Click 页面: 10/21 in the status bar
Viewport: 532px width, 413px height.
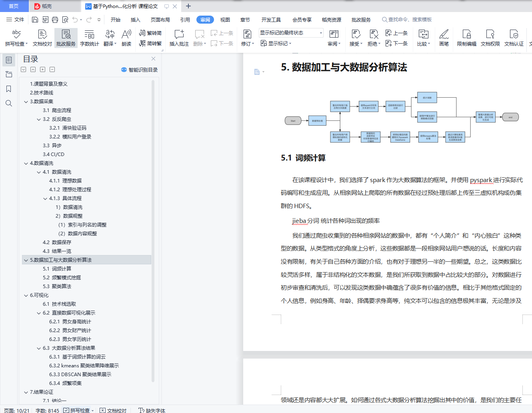(16, 410)
